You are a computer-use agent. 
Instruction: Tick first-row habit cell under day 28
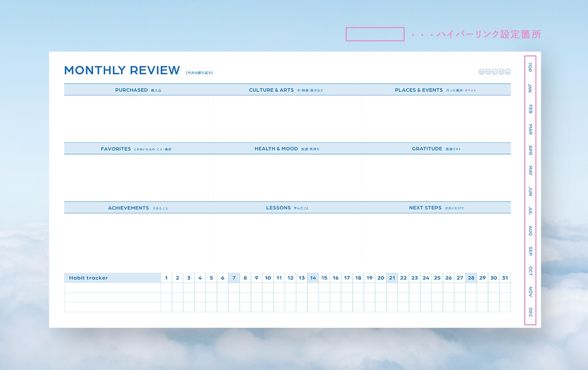tap(471, 287)
